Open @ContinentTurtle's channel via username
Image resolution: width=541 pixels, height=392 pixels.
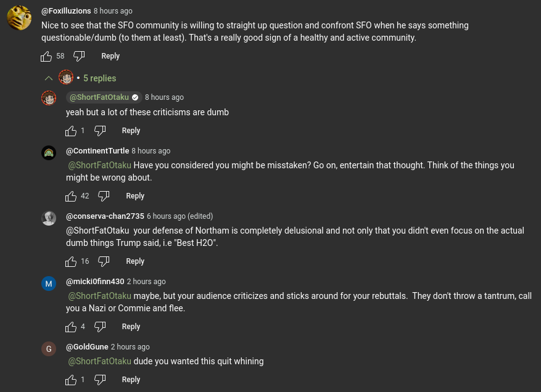[x=97, y=150]
